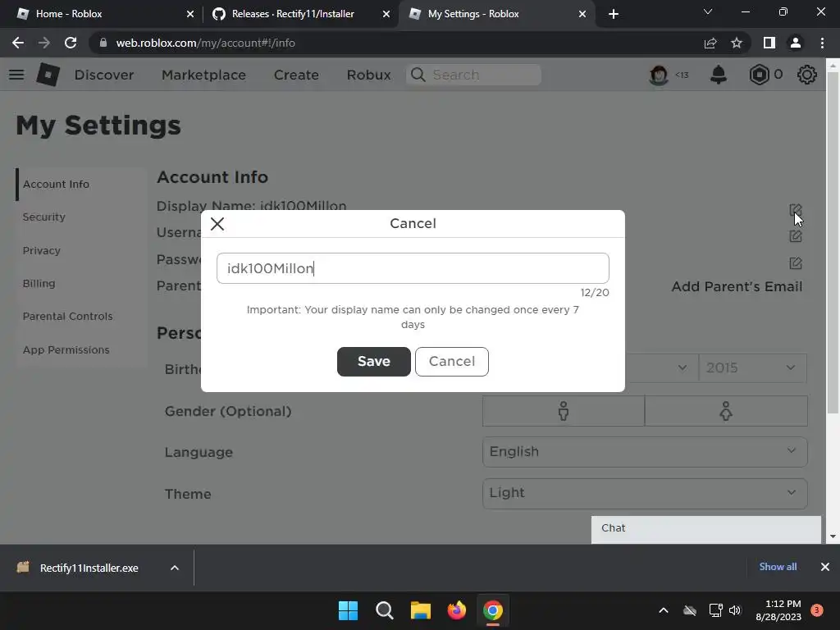Close the display name dialog with X icon
The image size is (840, 630).
click(x=217, y=224)
